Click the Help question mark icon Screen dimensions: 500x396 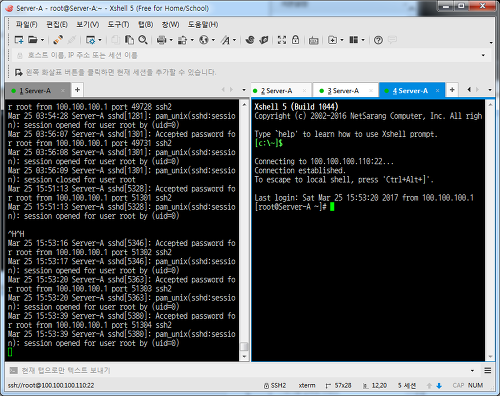point(378,40)
